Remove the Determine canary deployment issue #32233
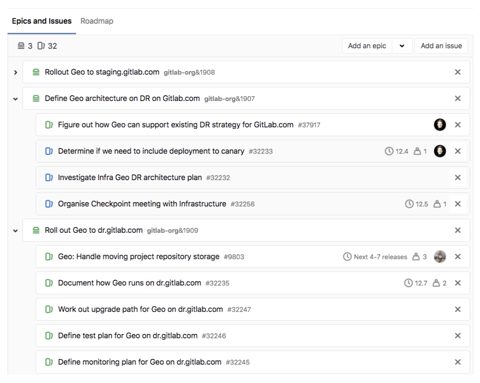Screen dimensions: 480x383 point(458,151)
